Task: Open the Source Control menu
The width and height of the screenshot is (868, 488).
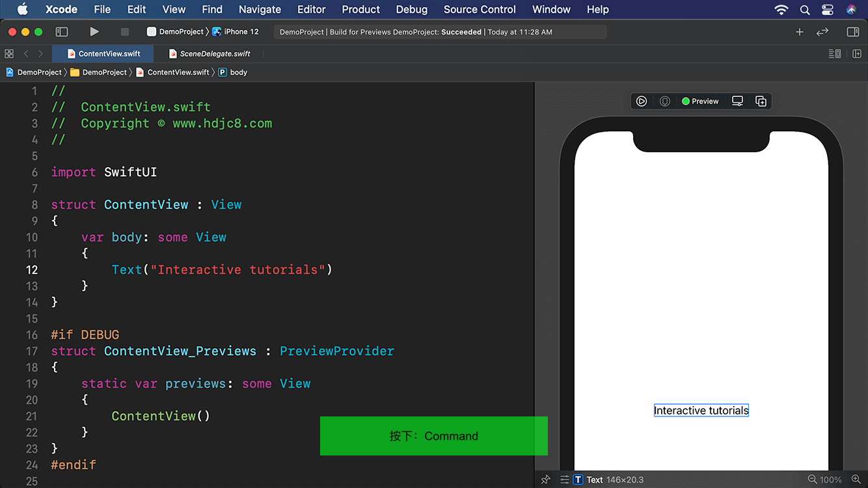Action: coord(480,9)
